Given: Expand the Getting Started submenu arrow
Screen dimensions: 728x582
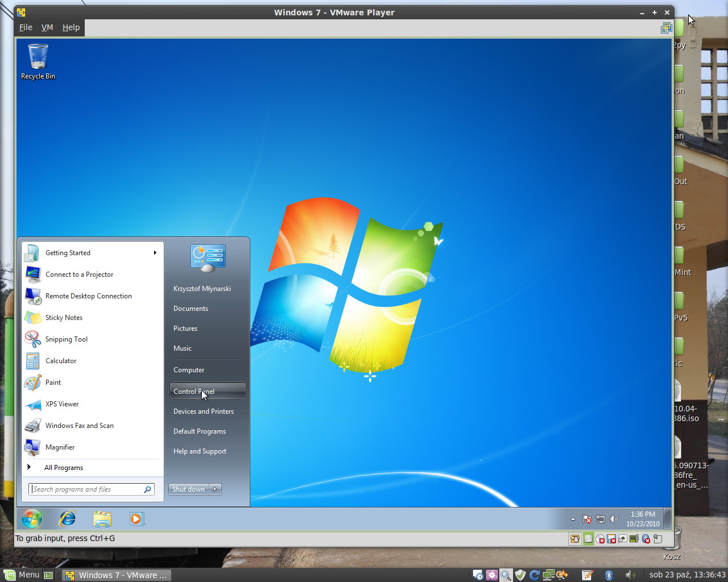Looking at the screenshot, I should tap(155, 253).
